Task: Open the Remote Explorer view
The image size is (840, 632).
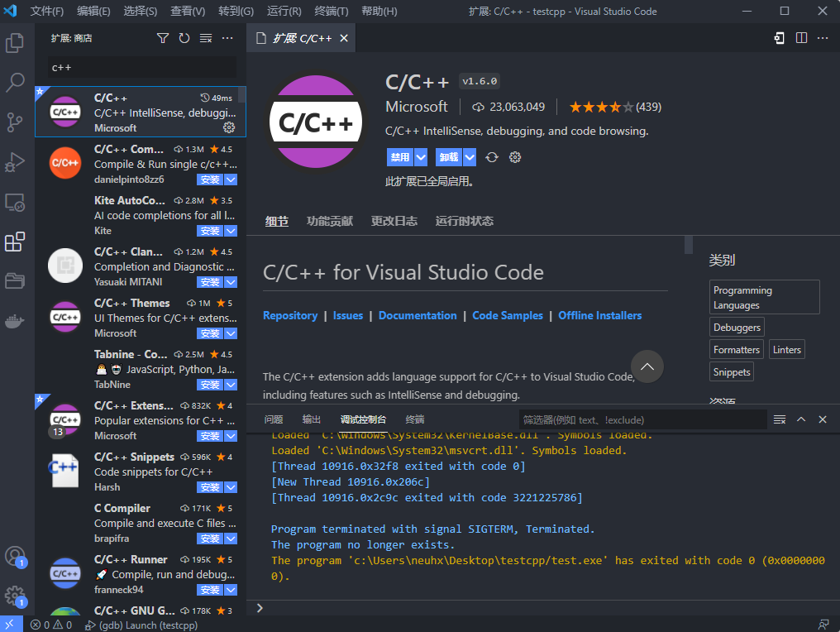Action: (x=14, y=203)
